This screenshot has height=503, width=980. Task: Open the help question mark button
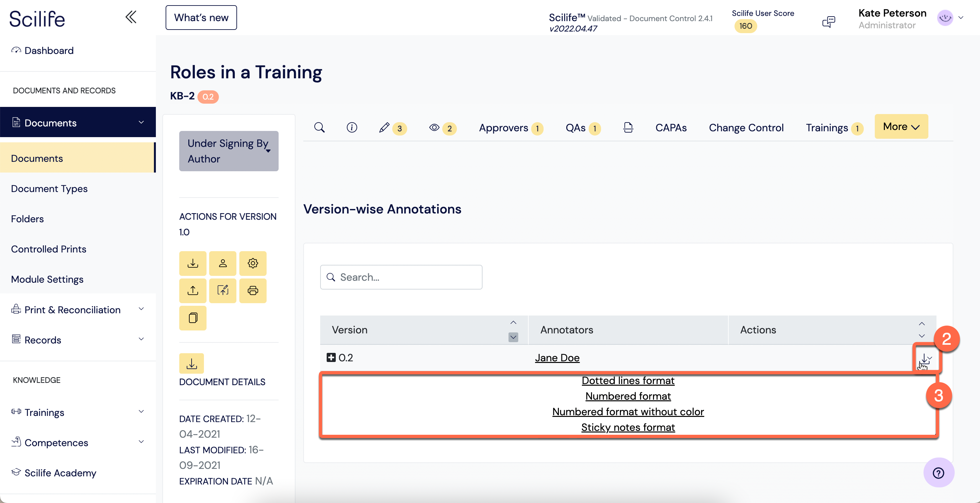(x=938, y=472)
